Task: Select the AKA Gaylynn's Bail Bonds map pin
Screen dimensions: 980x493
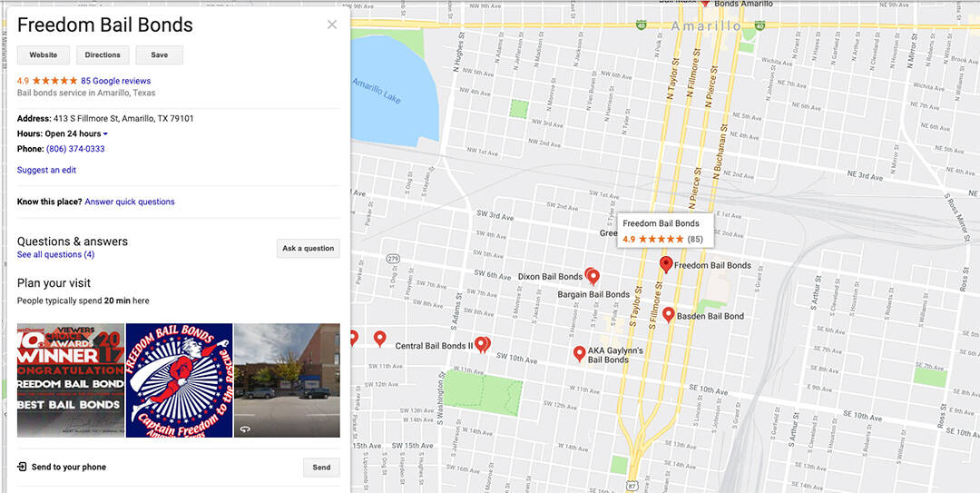Action: 579,353
